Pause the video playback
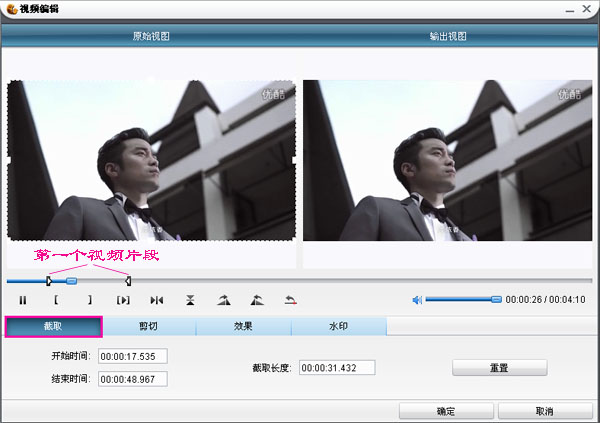Viewport: 600px width, 423px height. click(21, 299)
